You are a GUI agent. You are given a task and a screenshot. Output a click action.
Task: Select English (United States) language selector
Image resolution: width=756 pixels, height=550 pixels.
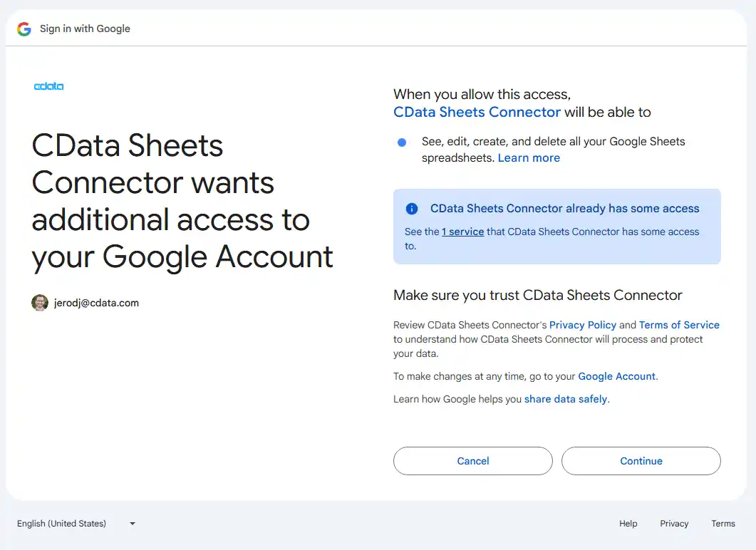(62, 524)
